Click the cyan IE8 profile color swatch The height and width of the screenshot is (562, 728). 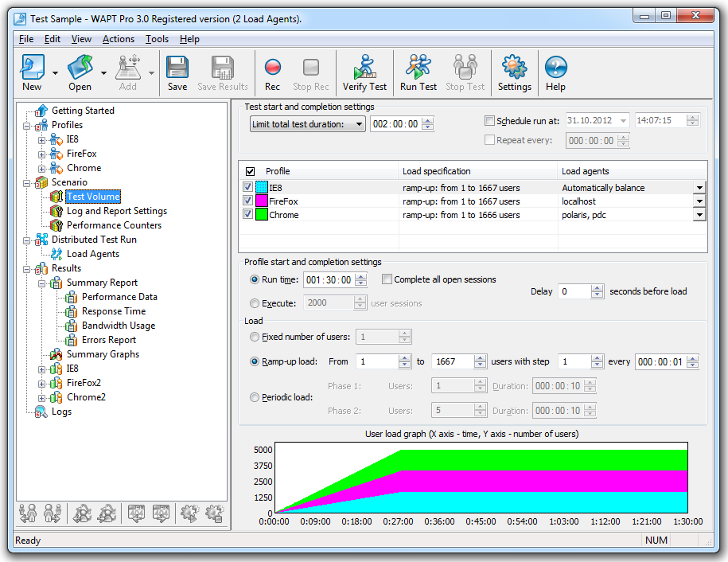261,188
